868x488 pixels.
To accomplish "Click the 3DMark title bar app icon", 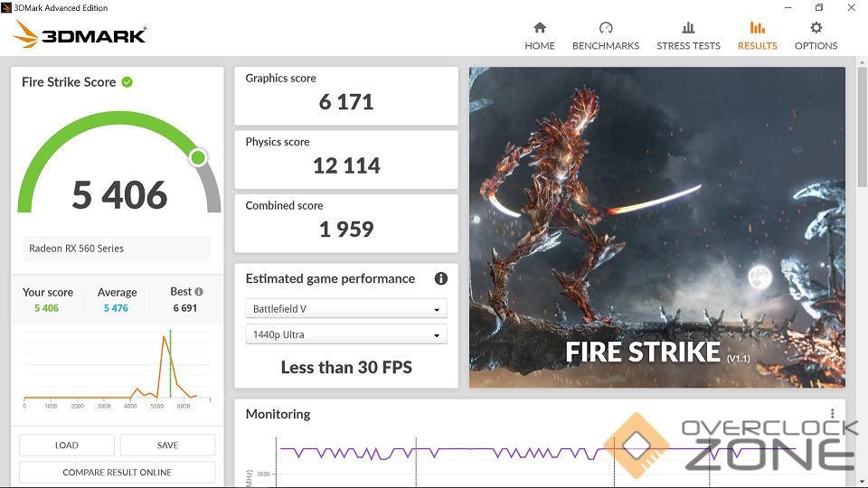I will [6, 7].
